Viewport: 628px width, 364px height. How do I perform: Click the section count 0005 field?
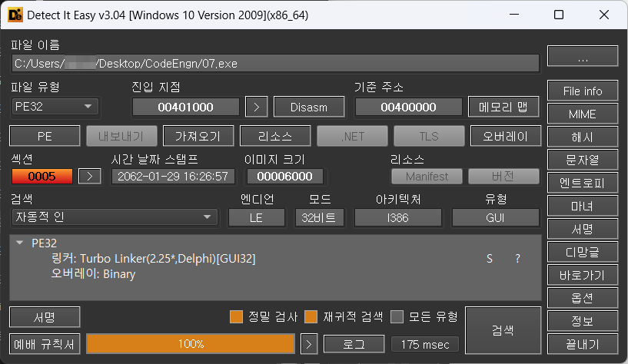(42, 177)
